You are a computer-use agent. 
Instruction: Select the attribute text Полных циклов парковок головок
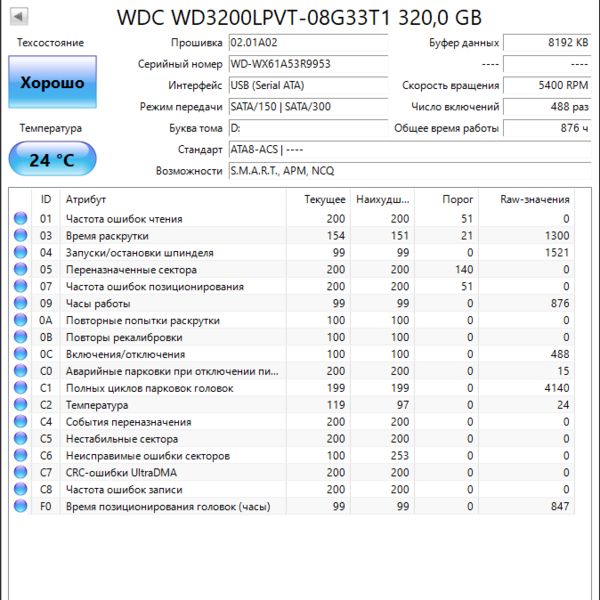[x=150, y=388]
